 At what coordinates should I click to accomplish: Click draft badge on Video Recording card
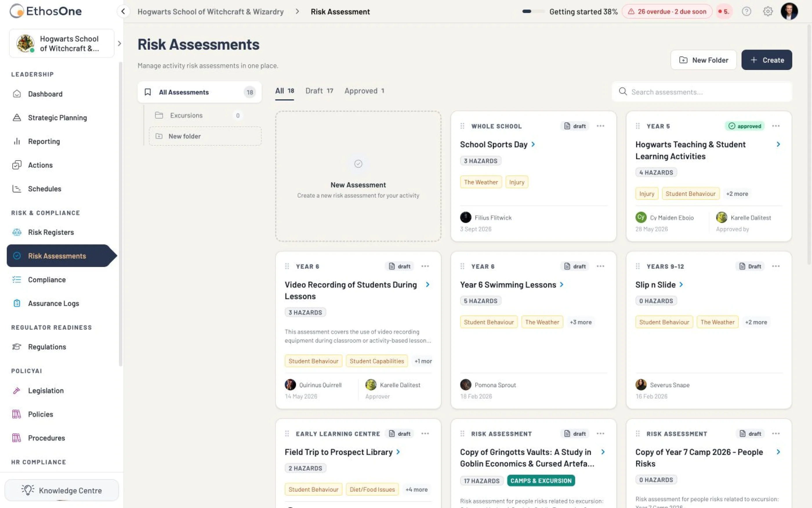click(399, 266)
